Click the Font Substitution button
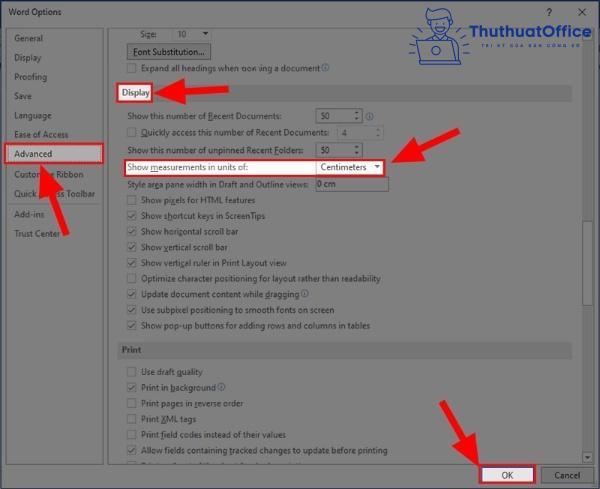Image resolution: width=600 pixels, height=489 pixels. click(168, 52)
